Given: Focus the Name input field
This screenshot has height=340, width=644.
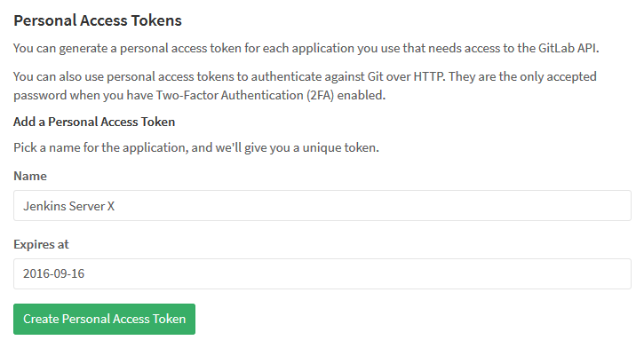Looking at the screenshot, I should coord(322,205).
